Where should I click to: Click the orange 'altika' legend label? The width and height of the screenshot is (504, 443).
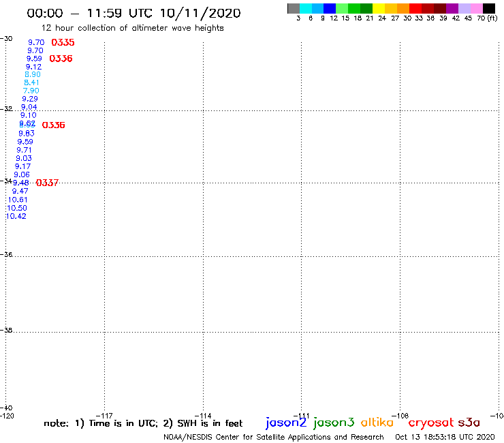(x=377, y=423)
